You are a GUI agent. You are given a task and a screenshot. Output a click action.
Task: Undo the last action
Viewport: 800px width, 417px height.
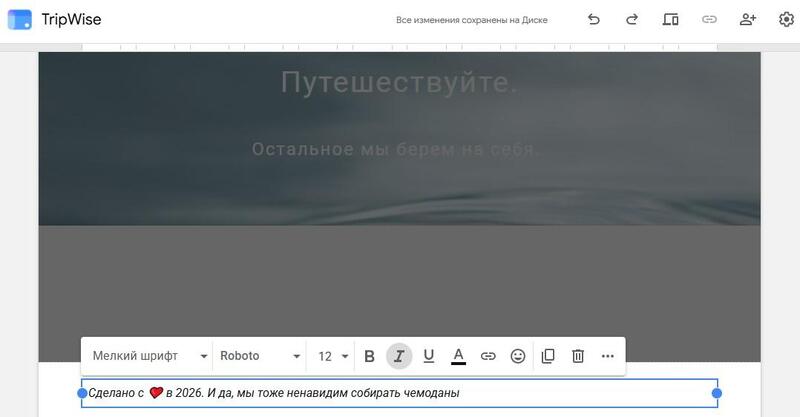coord(593,19)
